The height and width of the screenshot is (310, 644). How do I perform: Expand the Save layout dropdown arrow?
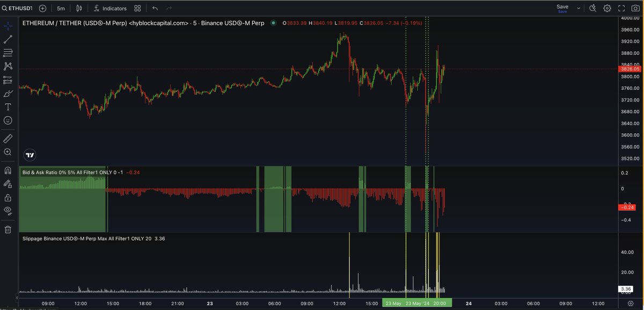(x=579, y=9)
